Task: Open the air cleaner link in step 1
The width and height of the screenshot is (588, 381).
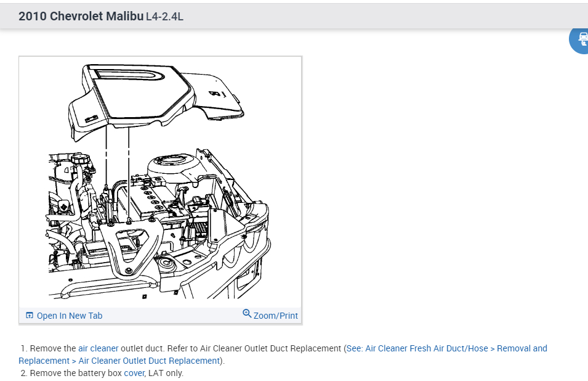Action: click(99, 348)
